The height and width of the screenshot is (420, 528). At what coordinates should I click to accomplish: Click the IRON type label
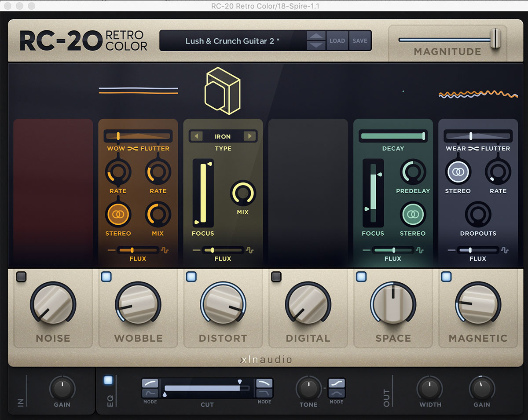(x=223, y=136)
